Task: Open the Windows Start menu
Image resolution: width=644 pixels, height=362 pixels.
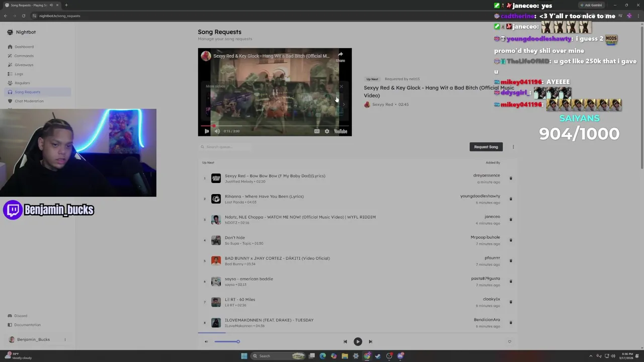Action: (x=244, y=356)
